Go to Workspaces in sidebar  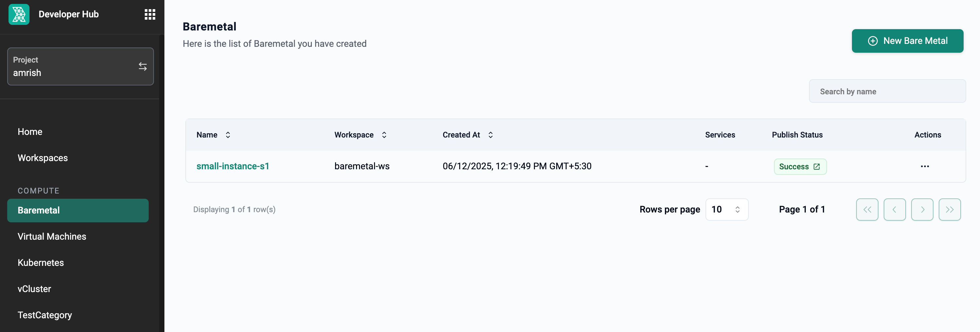(x=43, y=158)
